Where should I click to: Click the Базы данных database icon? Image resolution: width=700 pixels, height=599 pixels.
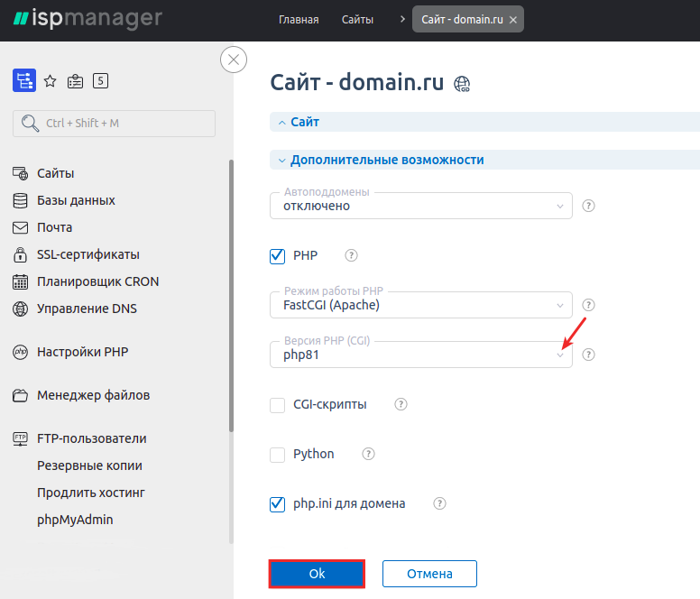(x=20, y=200)
